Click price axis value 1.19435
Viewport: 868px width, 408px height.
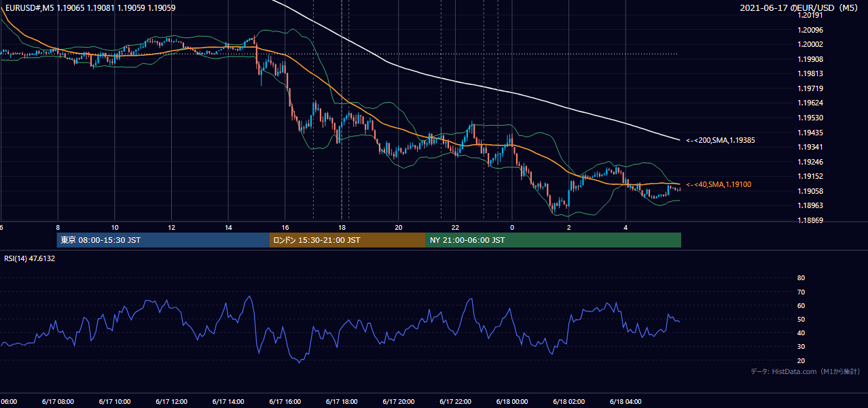point(810,133)
